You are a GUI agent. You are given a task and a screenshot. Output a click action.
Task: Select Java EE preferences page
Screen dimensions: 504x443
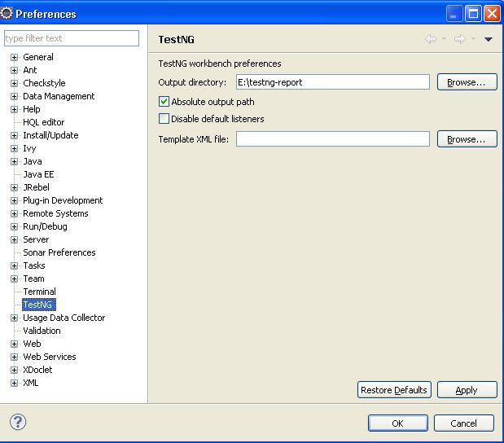point(38,174)
